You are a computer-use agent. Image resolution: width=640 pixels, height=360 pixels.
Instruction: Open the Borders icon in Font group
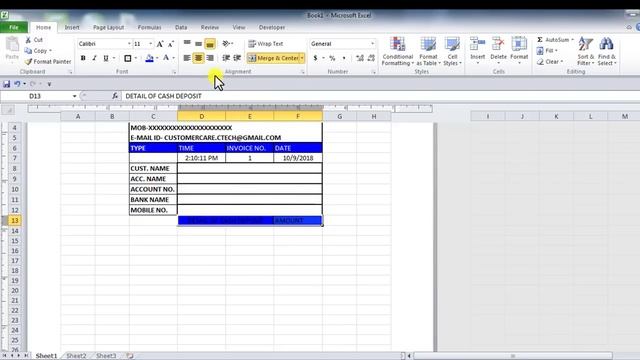(x=128, y=58)
